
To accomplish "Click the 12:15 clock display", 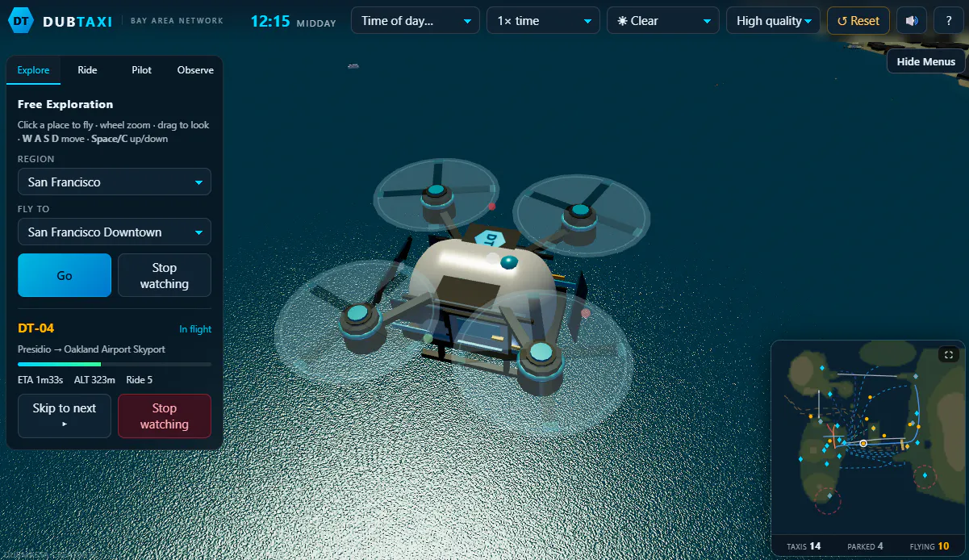I will 270,21.
